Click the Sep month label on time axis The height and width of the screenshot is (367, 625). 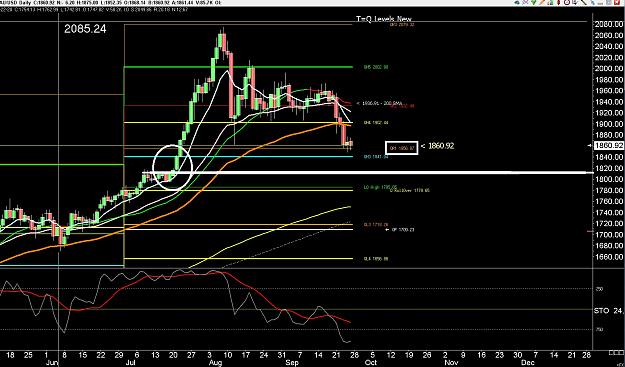293,363
